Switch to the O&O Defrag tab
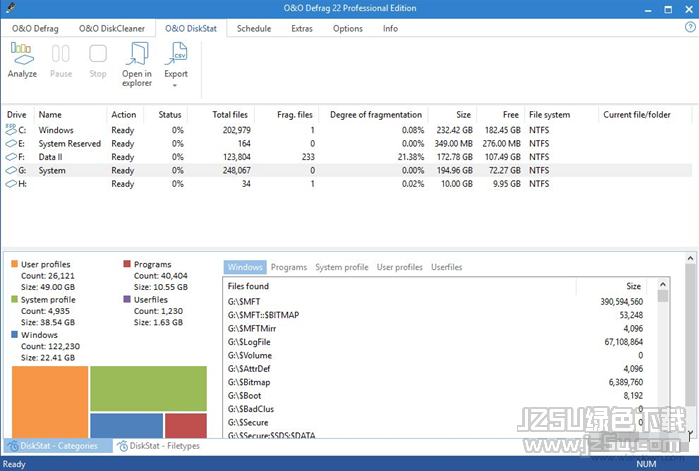 pos(35,29)
